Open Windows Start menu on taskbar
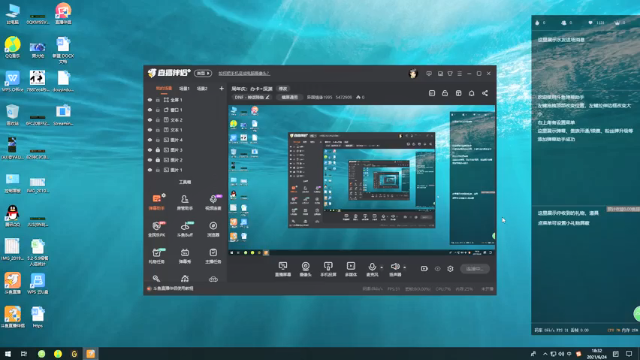The height and width of the screenshot is (360, 640). (x=8, y=353)
